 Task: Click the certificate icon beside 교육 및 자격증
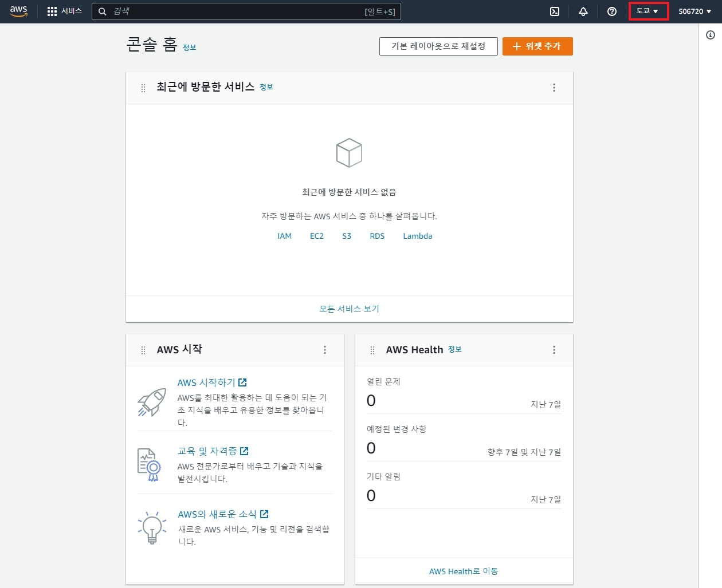pyautogui.click(x=150, y=465)
